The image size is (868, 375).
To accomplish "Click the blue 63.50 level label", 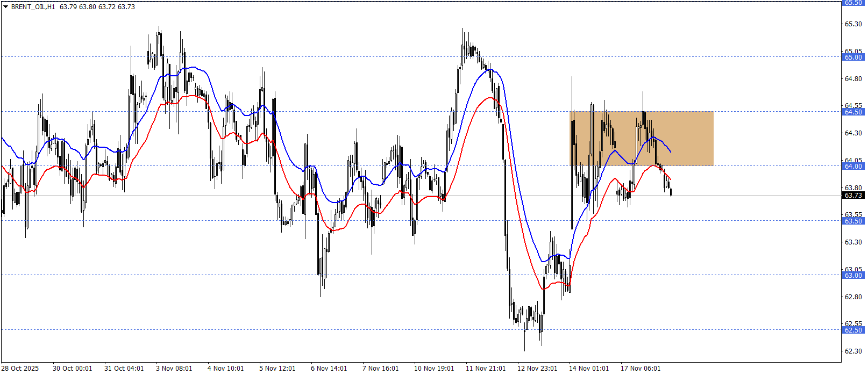I will [x=853, y=221].
